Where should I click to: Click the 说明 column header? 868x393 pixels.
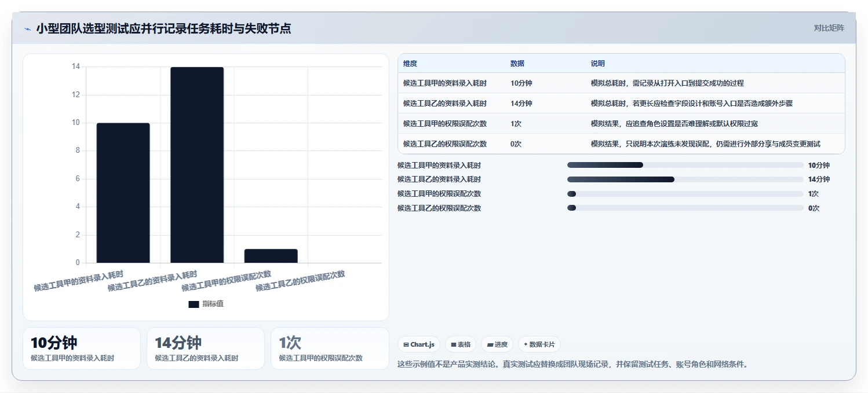598,64
